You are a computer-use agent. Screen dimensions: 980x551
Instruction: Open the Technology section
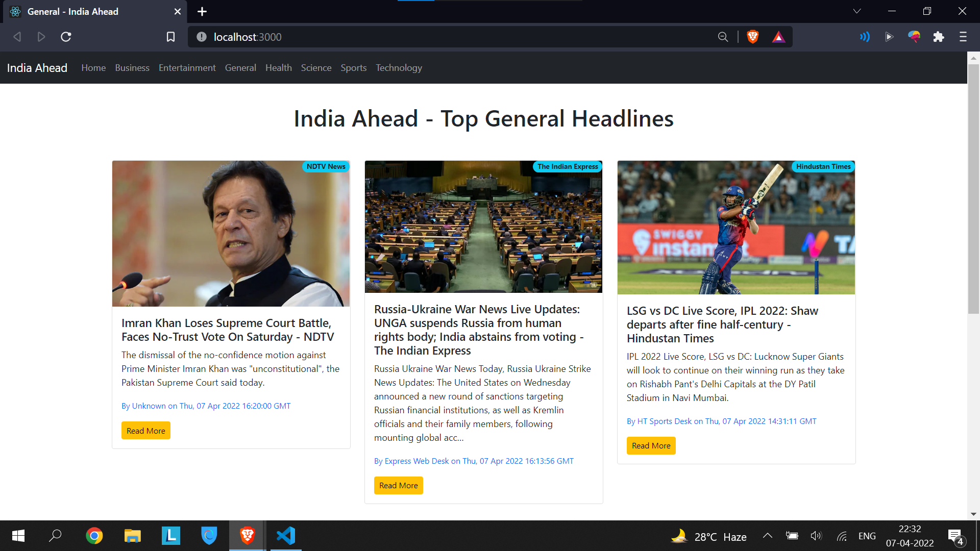click(399, 67)
